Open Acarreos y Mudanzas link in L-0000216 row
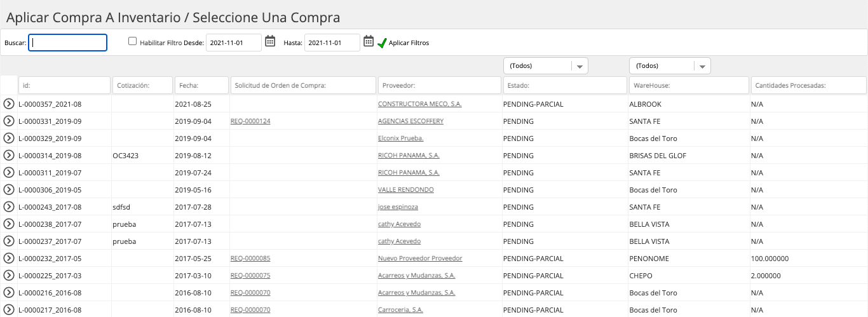 point(417,292)
